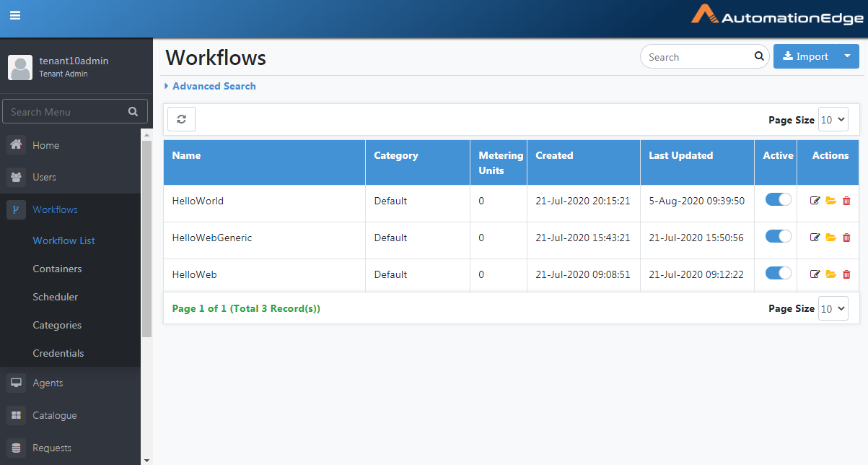
Task: Expand the Advanced Search section
Action: pos(210,86)
